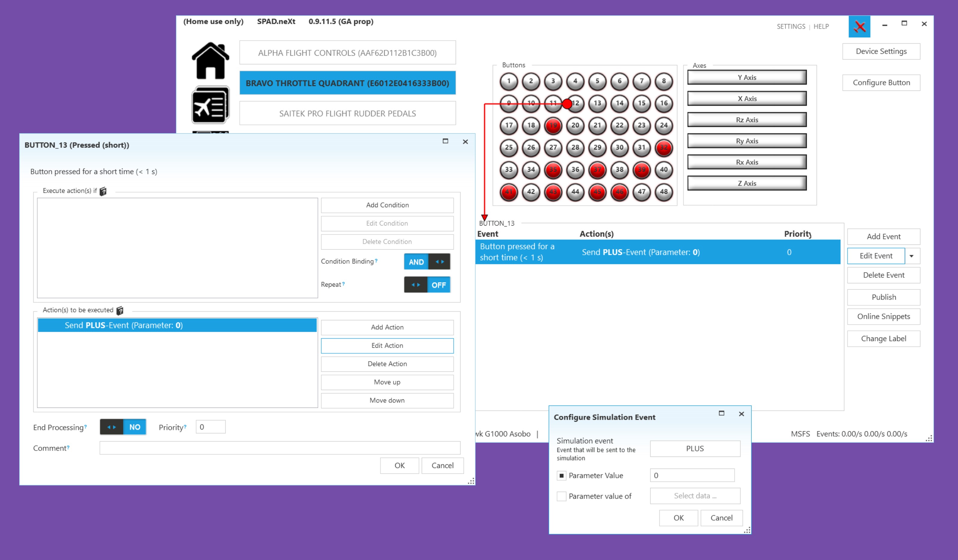Toggle Condition Binding AND switch

(427, 262)
